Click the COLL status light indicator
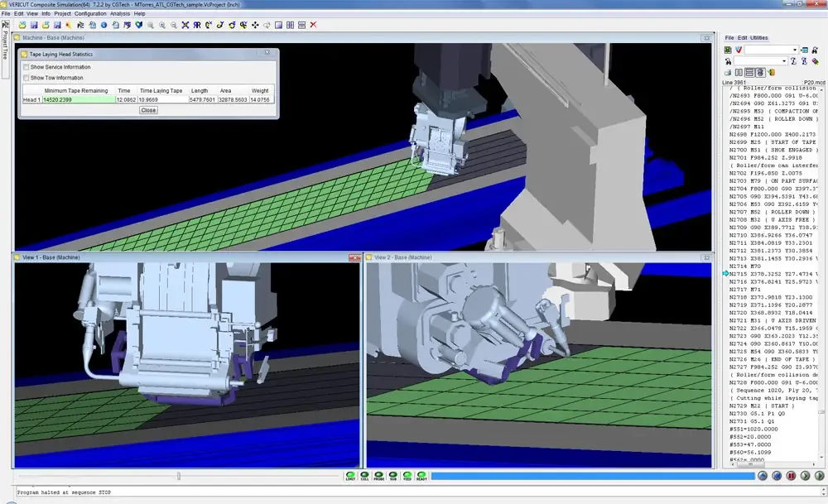This screenshot has width=828, height=504. point(364,476)
